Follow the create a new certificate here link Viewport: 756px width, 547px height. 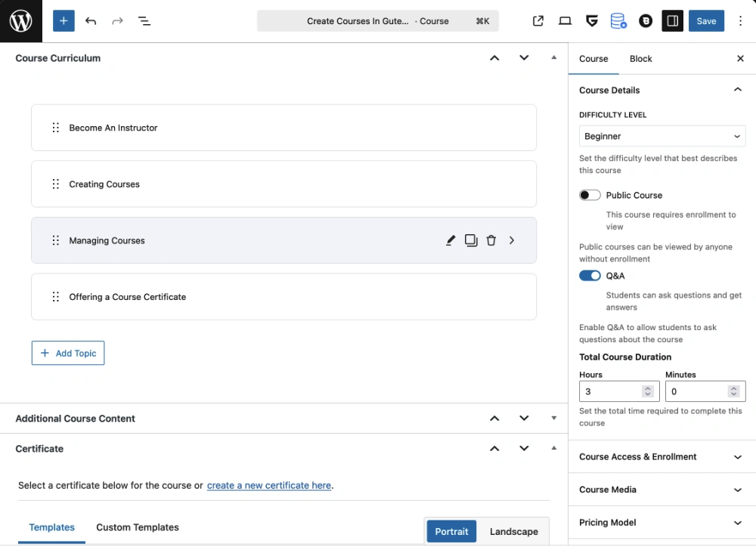[x=268, y=485]
